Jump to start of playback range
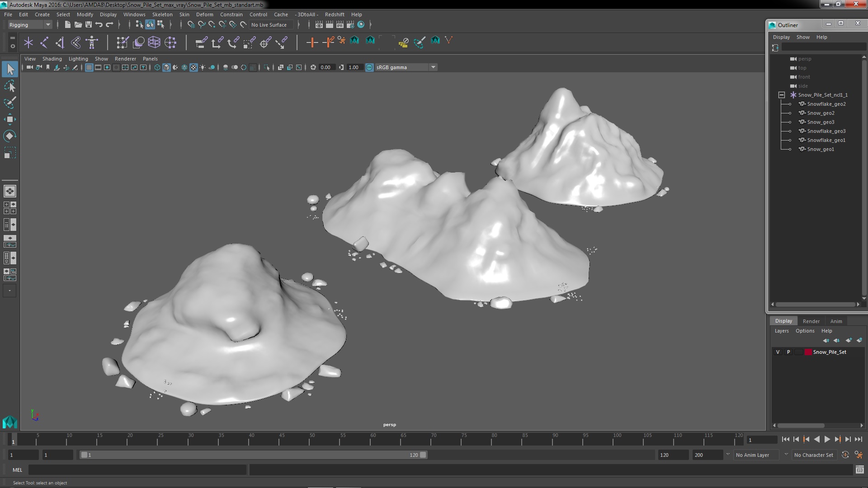 click(785, 439)
